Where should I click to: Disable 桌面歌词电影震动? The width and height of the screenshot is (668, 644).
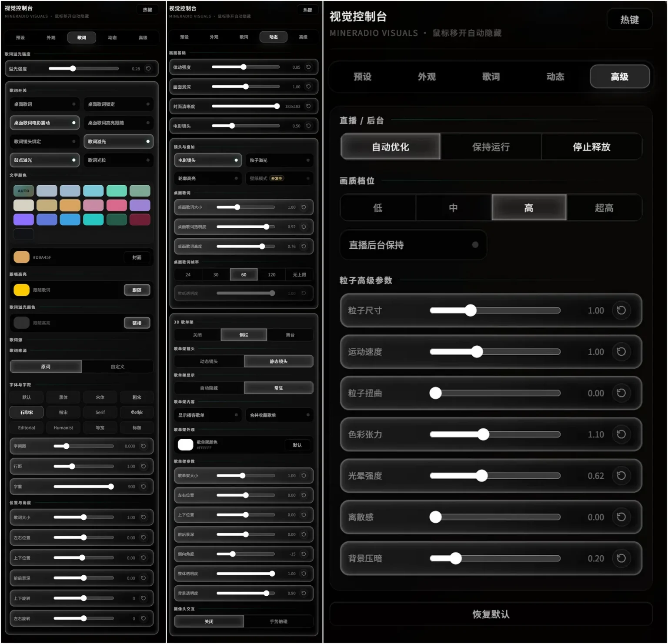44,123
